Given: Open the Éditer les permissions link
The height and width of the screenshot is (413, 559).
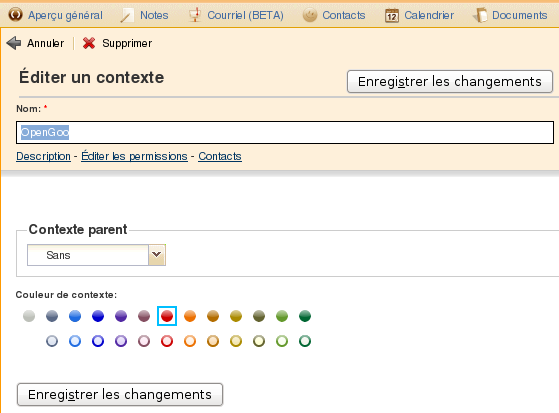Looking at the screenshot, I should [134, 156].
